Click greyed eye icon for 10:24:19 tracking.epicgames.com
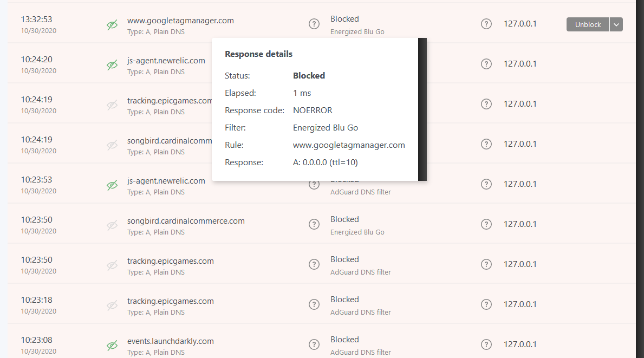The image size is (644, 358). [x=112, y=105]
